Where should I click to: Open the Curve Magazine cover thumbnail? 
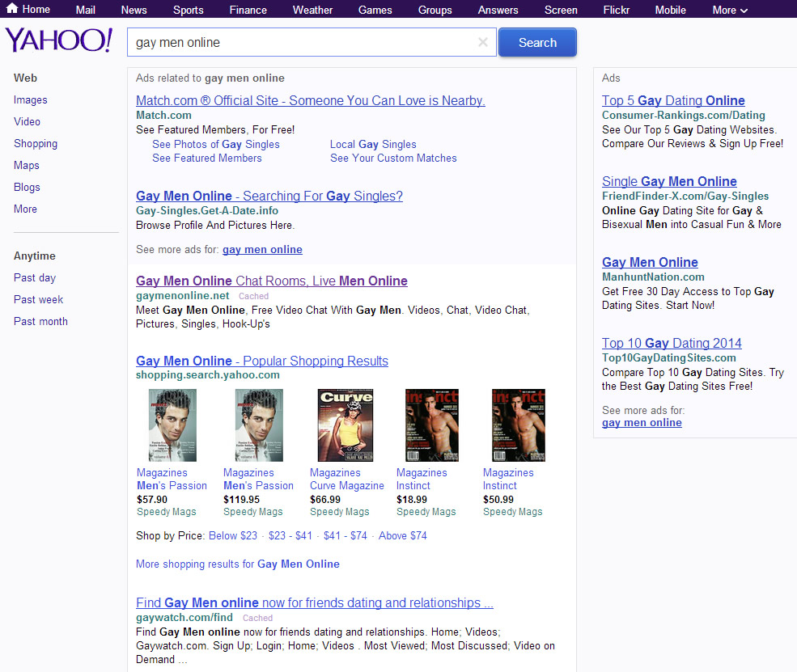pos(346,425)
